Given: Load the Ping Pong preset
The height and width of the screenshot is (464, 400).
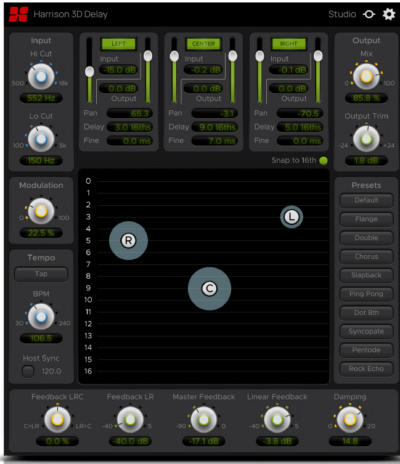Looking at the screenshot, I should (366, 294).
